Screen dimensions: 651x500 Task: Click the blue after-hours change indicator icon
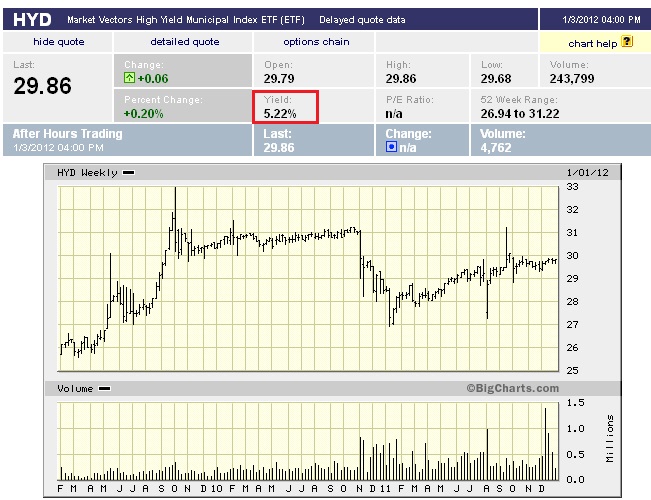[x=391, y=147]
